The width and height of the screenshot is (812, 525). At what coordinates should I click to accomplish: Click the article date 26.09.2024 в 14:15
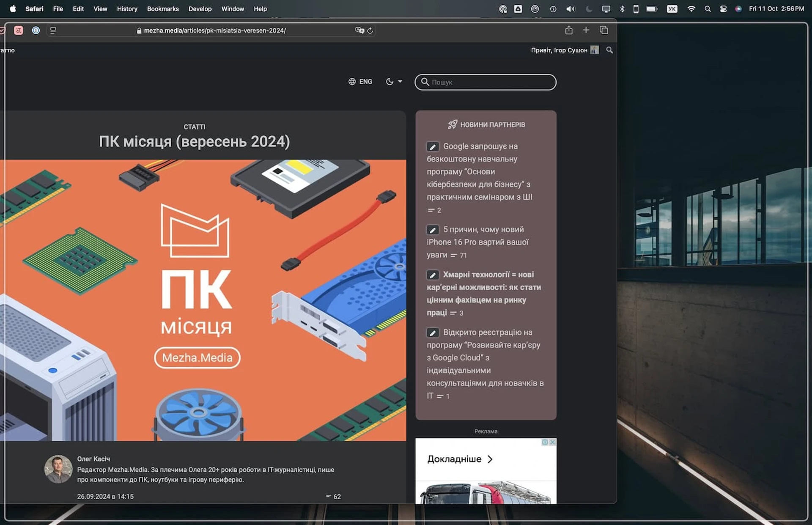tap(105, 496)
